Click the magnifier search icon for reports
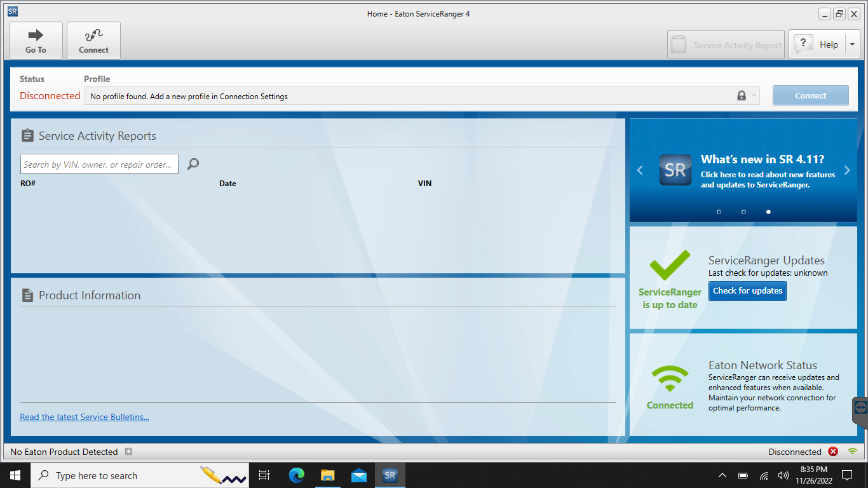The image size is (868, 488). pos(193,164)
